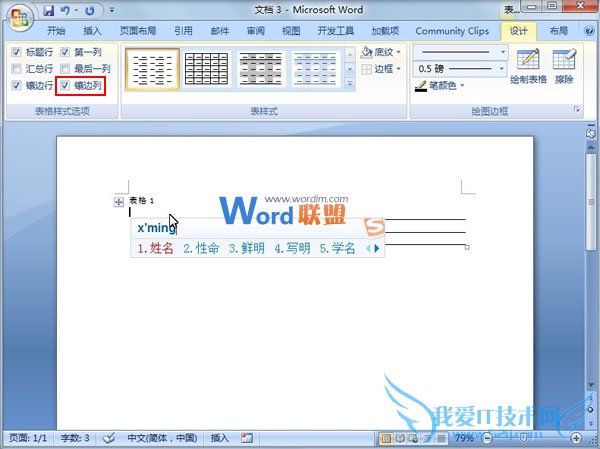Choose IME candidate 5.学名
The image size is (600, 449).
(338, 248)
